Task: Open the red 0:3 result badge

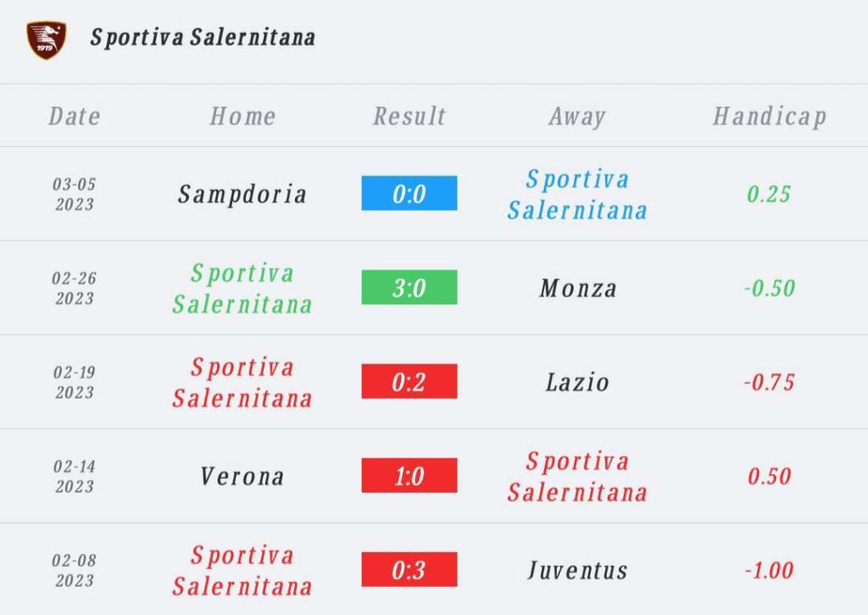Action: pyautogui.click(x=409, y=570)
